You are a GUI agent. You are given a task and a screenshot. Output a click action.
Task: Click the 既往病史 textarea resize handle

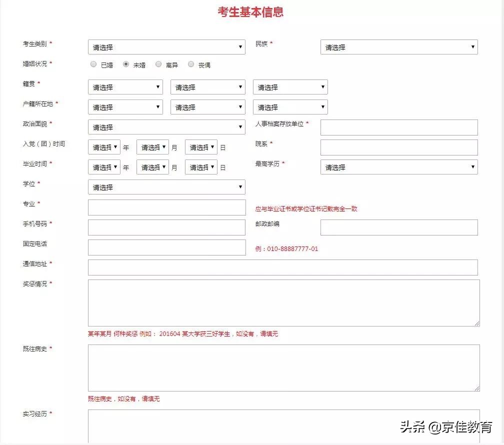click(x=477, y=388)
